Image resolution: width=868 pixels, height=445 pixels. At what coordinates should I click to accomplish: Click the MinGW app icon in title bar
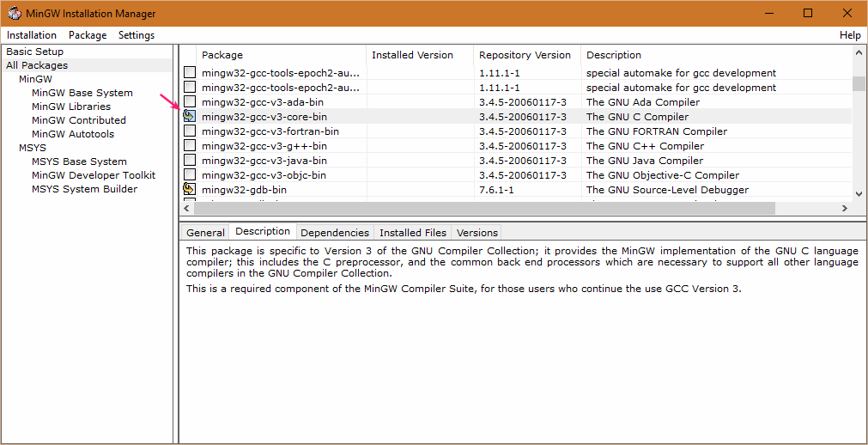(x=15, y=13)
